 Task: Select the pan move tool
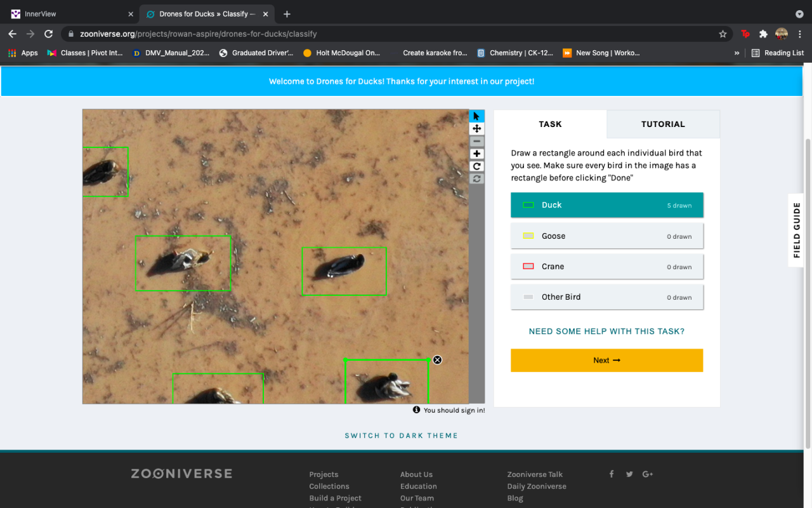[x=476, y=129]
